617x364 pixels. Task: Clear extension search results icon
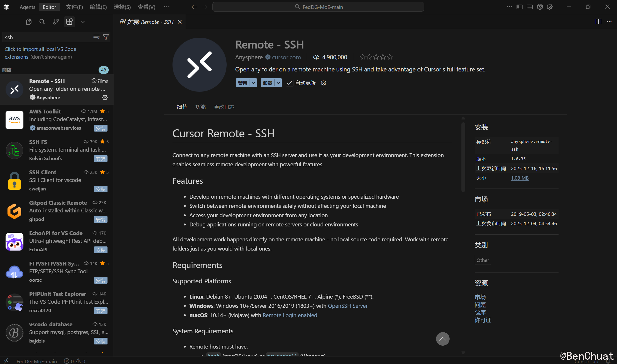[96, 37]
